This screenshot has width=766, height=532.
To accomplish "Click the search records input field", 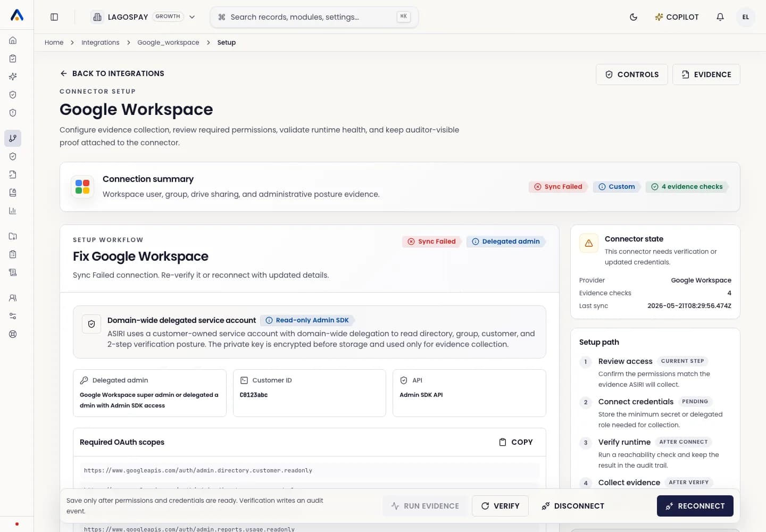I will click(314, 17).
